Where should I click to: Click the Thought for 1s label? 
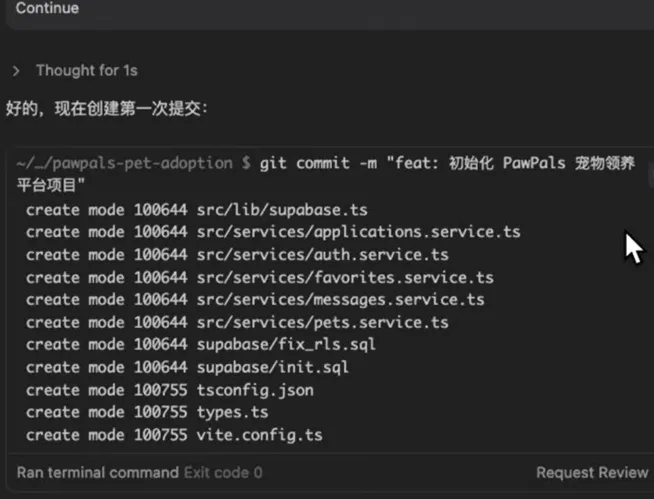click(x=86, y=71)
